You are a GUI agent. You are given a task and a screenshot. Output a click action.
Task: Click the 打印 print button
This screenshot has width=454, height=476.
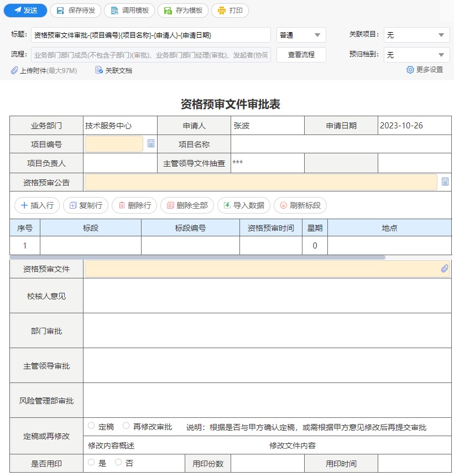pyautogui.click(x=230, y=11)
